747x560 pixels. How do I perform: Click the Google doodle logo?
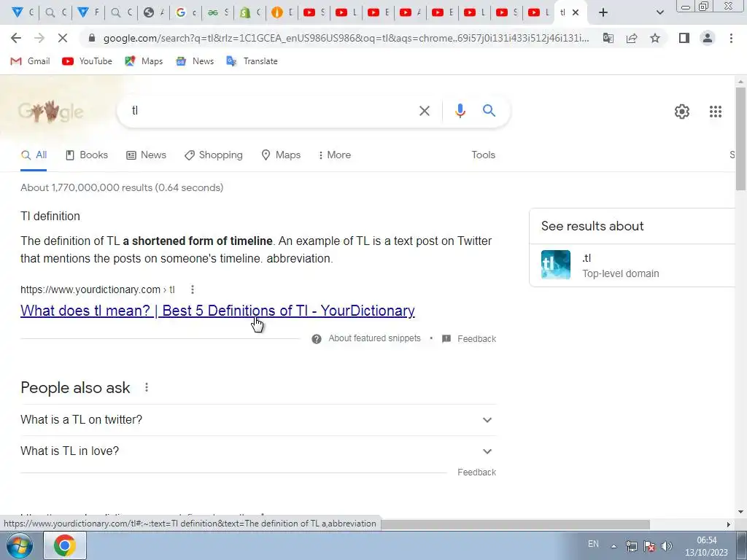tap(50, 112)
